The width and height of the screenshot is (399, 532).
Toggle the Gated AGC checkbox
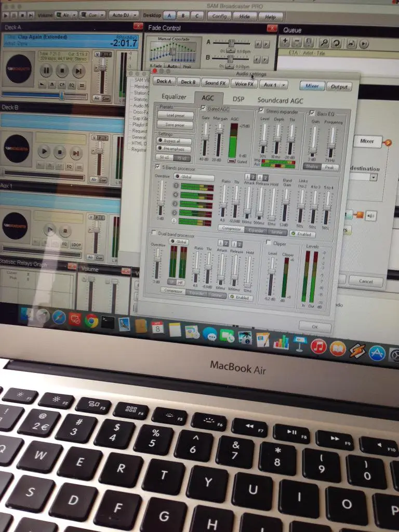203,109
